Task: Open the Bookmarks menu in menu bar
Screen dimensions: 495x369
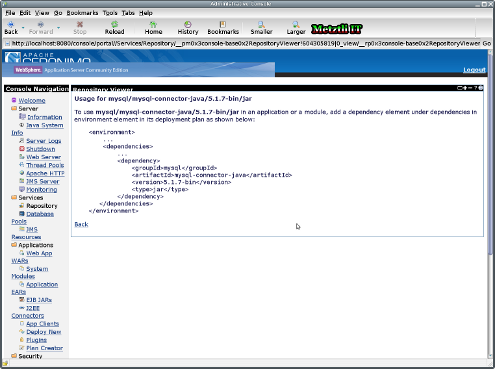Action: [x=82, y=13]
